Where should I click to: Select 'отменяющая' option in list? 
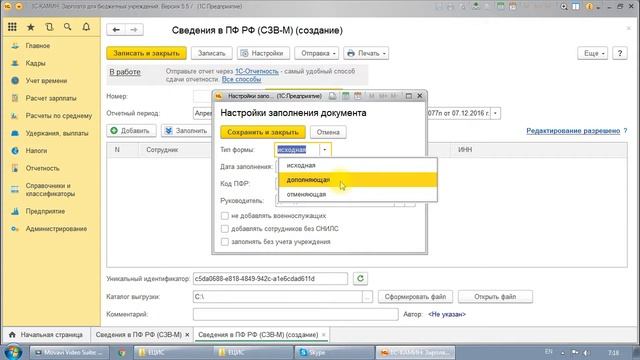click(358, 194)
